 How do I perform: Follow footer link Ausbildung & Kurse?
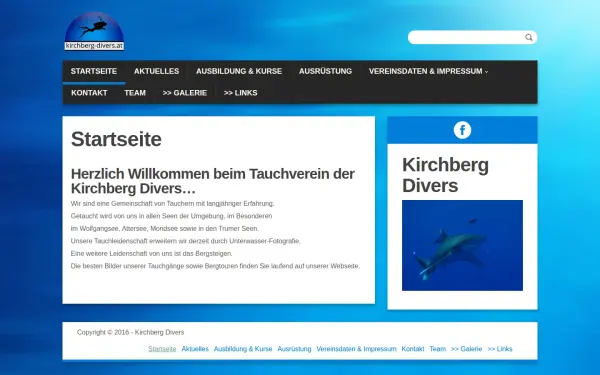point(243,349)
